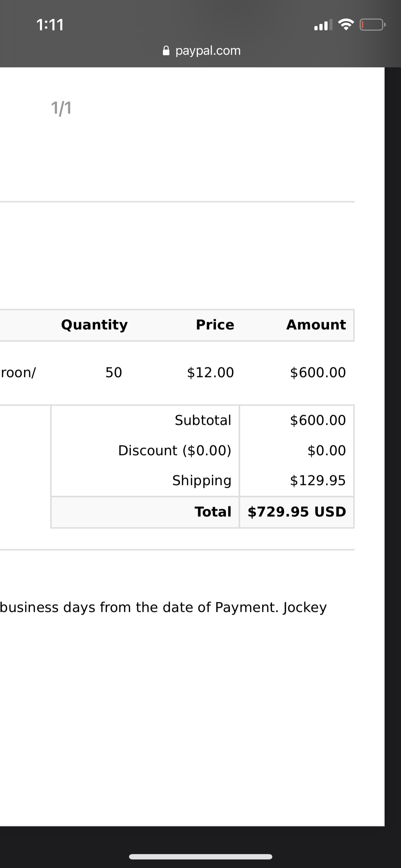Select the Quantity column header
The width and height of the screenshot is (401, 868).
pos(94,325)
